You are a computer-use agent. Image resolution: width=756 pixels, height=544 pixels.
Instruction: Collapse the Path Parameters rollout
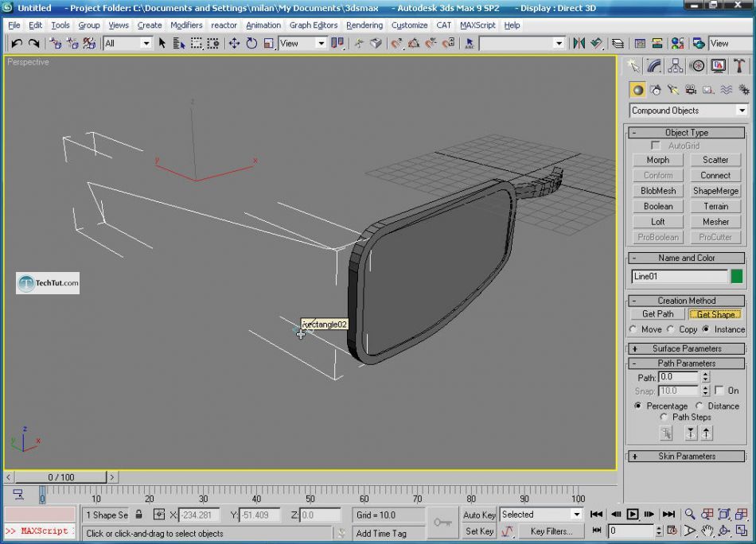tap(687, 363)
